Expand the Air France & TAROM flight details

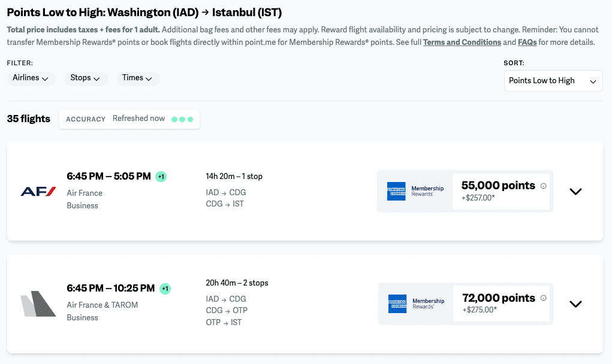click(575, 304)
